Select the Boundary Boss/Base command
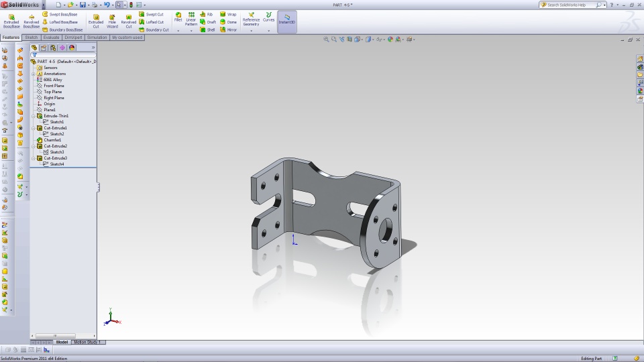644x362 pixels. click(62, 30)
